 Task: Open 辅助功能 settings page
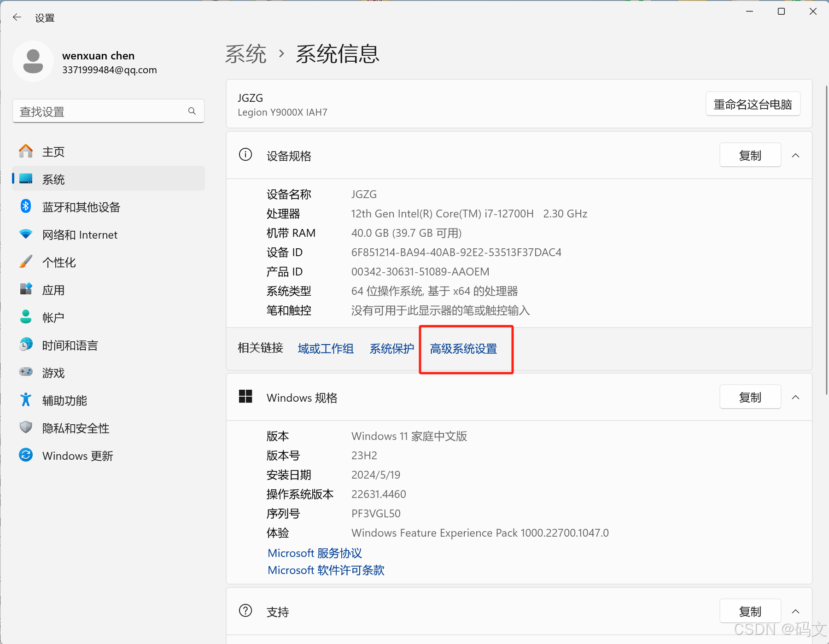pyautogui.click(x=108, y=400)
